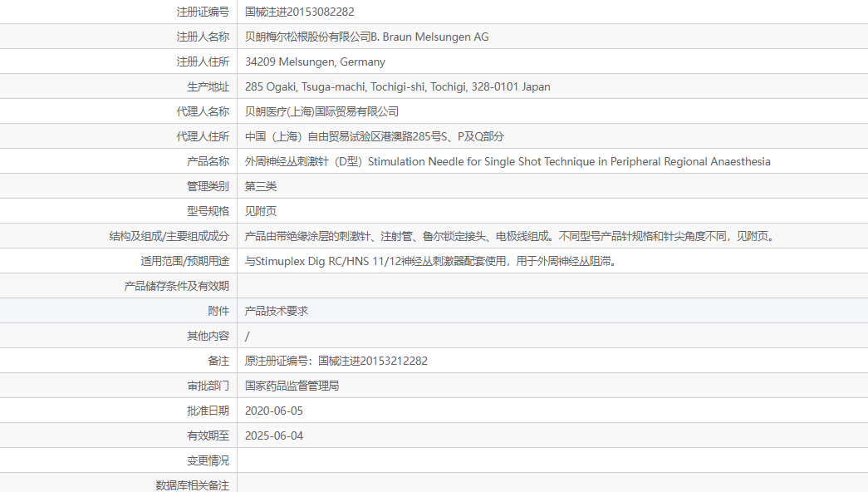Select management category 第三类
The height and width of the screenshot is (492, 868).
click(261, 186)
